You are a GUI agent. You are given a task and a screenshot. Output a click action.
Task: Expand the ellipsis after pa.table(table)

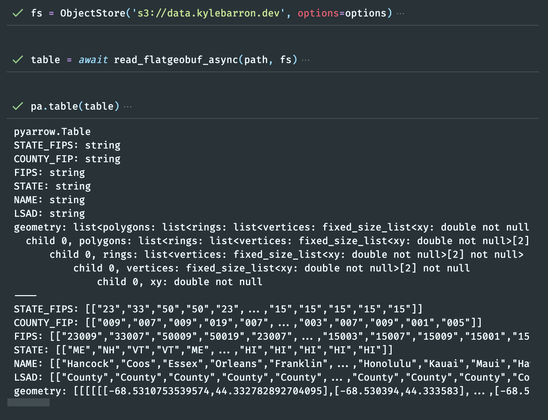click(x=128, y=107)
